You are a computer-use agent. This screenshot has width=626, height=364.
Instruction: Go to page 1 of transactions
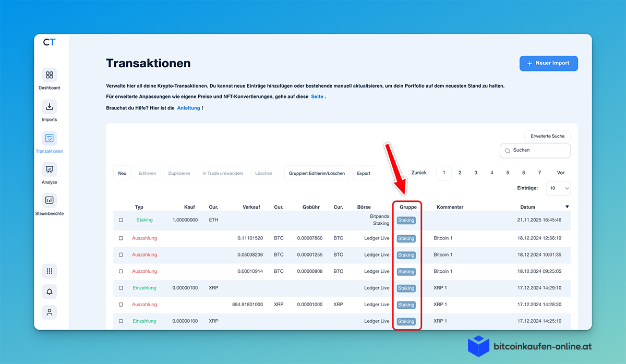tap(444, 173)
